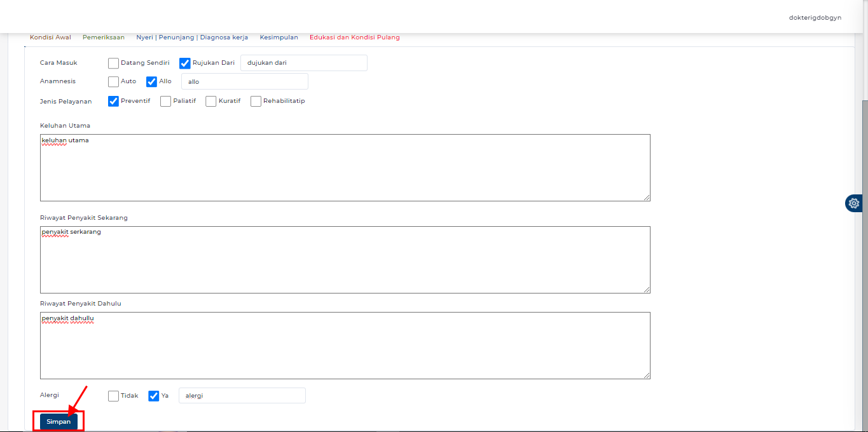This screenshot has height=432, width=868.
Task: Uncheck the Rujukan Dari checkbox
Action: point(185,63)
